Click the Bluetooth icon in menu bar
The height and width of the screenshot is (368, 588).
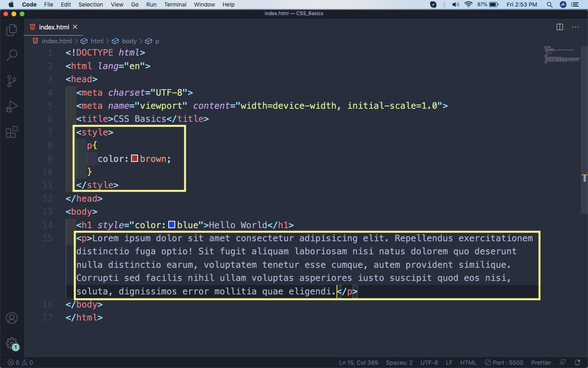point(444,4)
